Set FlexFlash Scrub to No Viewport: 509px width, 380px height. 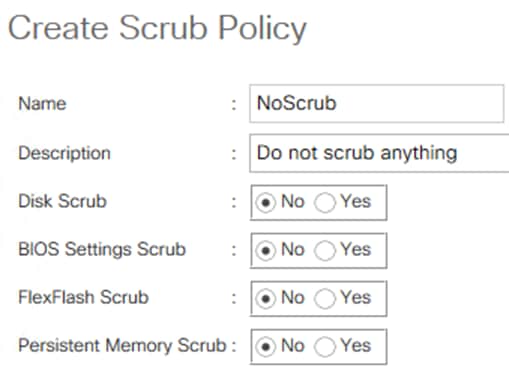click(x=266, y=298)
